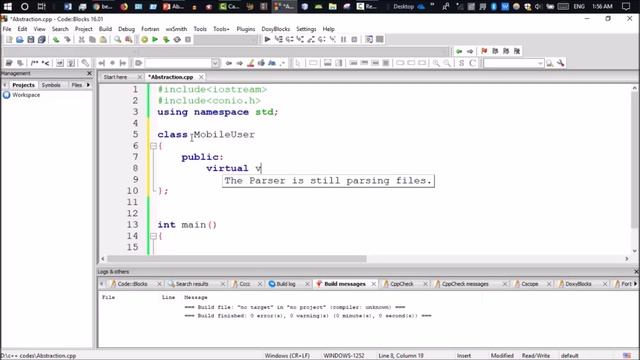Screen dimensions: 640x360
Task: Close the Management panel
Action: [89, 73]
